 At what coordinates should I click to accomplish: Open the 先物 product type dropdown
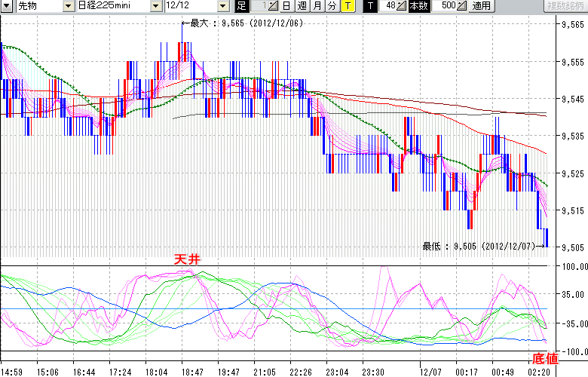pos(69,6)
